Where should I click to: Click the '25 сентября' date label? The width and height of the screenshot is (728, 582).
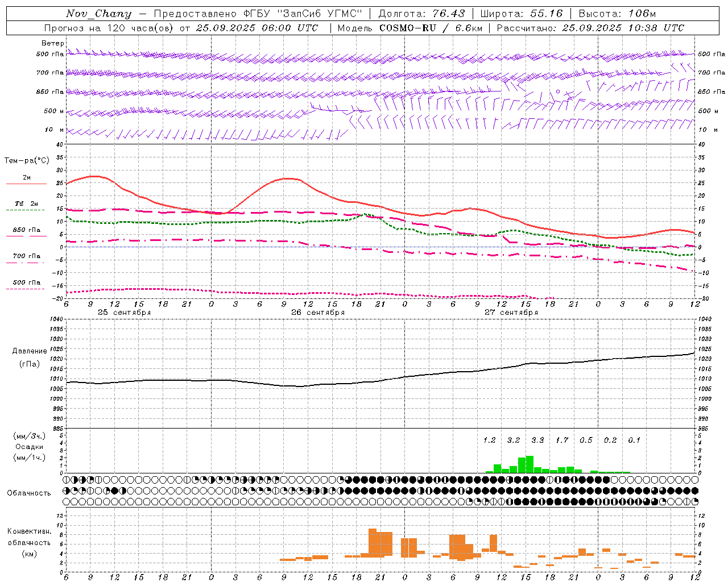[x=125, y=313]
